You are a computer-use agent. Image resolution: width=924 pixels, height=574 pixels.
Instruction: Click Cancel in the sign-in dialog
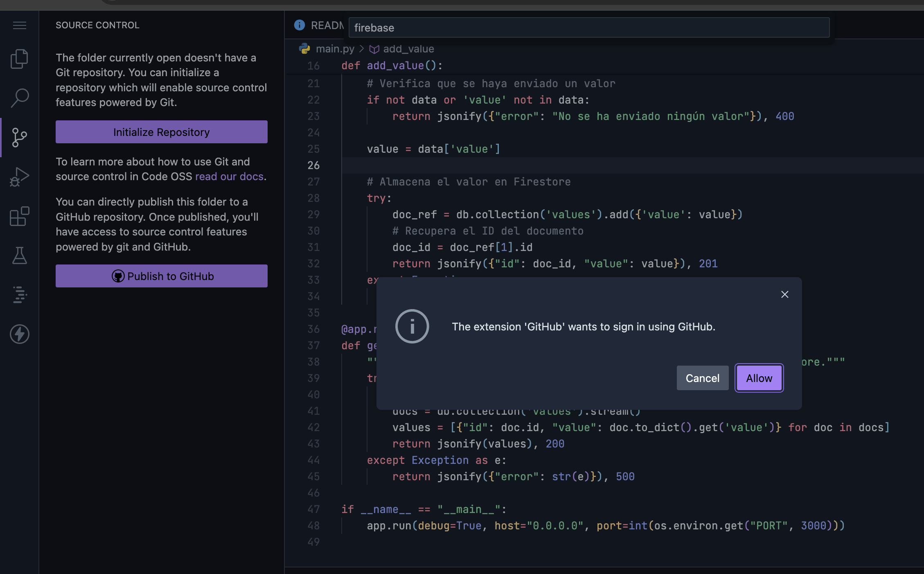(702, 378)
